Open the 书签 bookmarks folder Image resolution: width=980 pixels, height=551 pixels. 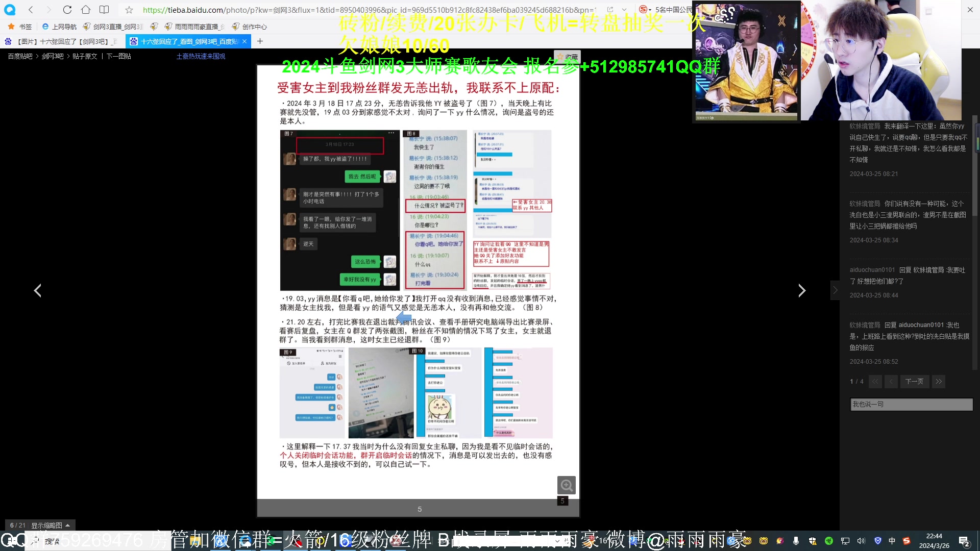(x=20, y=27)
